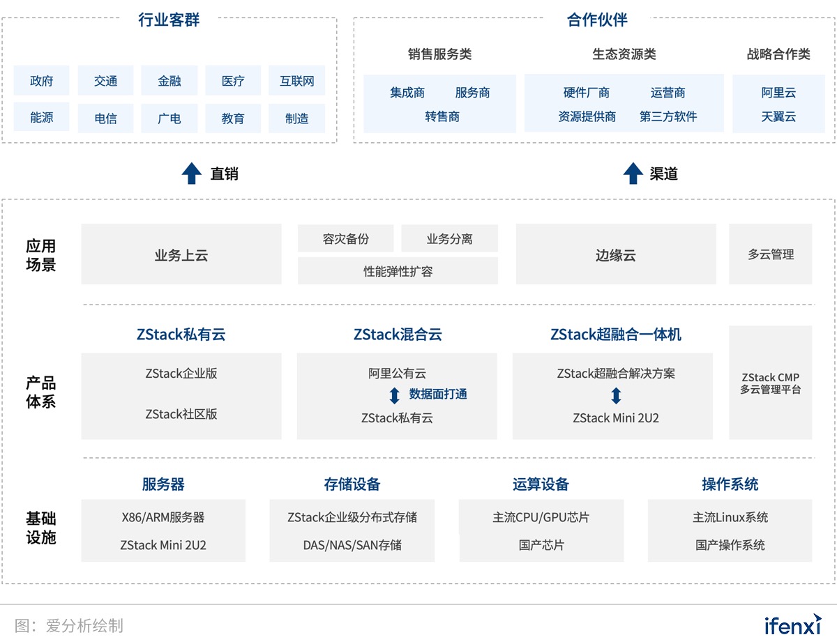Click the 服务器 heading
This screenshot has height=644, width=837.
[x=163, y=484]
